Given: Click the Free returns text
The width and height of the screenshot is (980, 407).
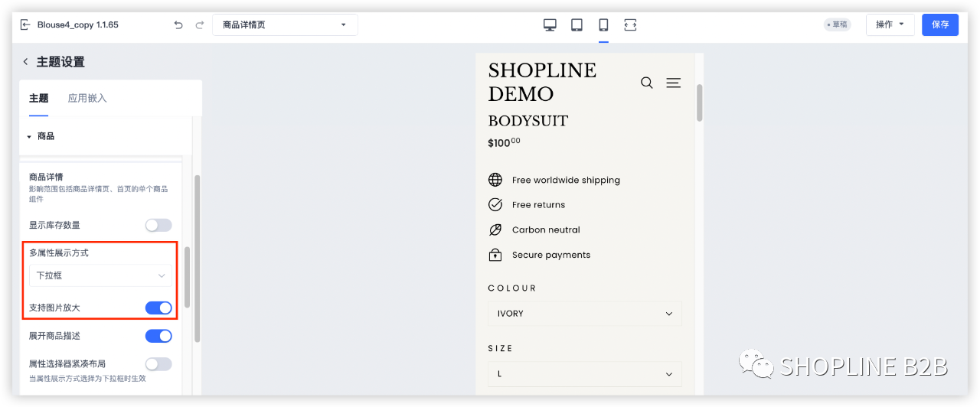Looking at the screenshot, I should pos(538,204).
